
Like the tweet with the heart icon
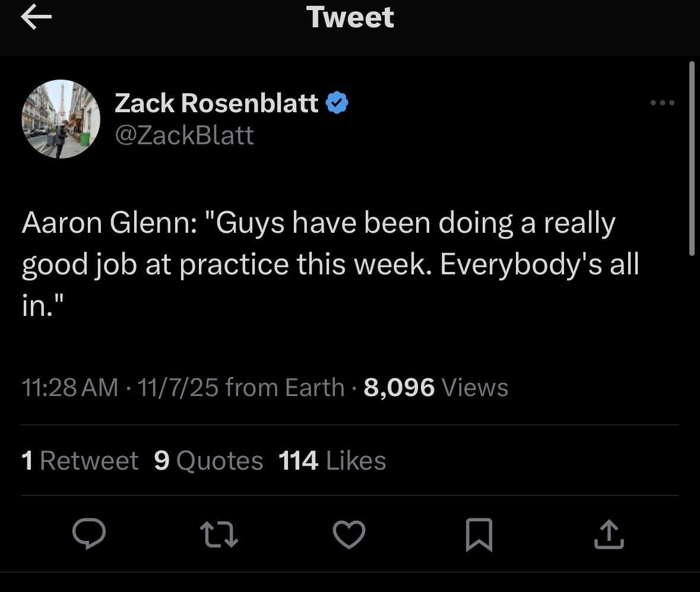pos(349,534)
